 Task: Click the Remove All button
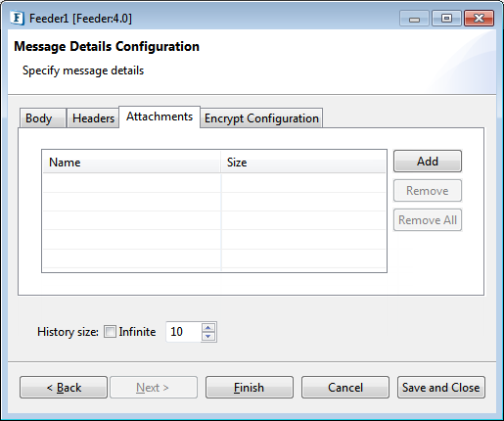[x=428, y=220]
